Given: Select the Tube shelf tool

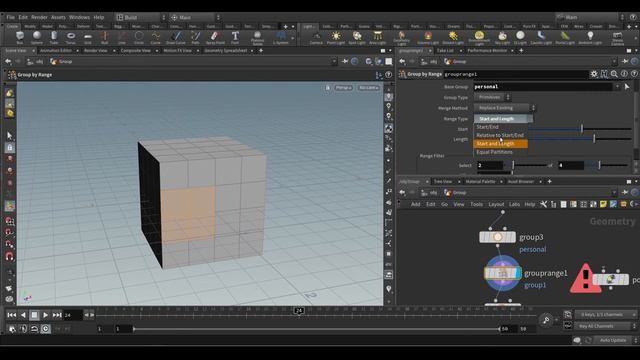Looking at the screenshot, I should (54, 38).
